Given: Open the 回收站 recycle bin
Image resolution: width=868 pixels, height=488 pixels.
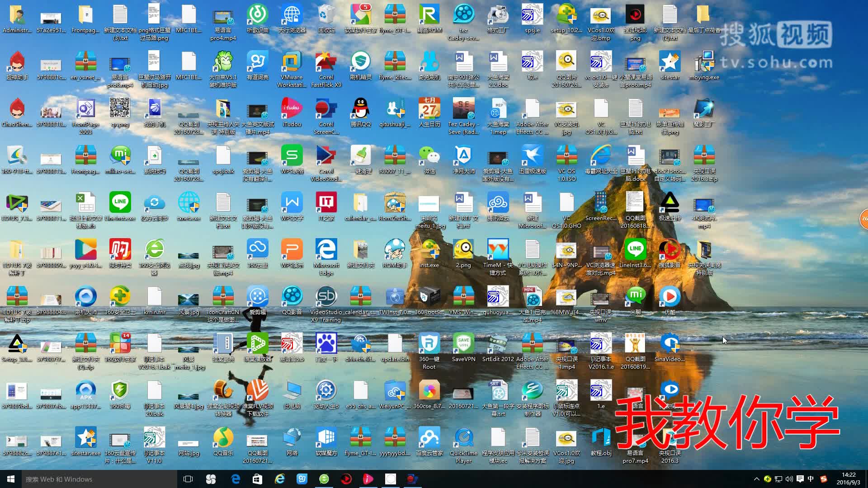Looking at the screenshot, I should click(326, 19).
